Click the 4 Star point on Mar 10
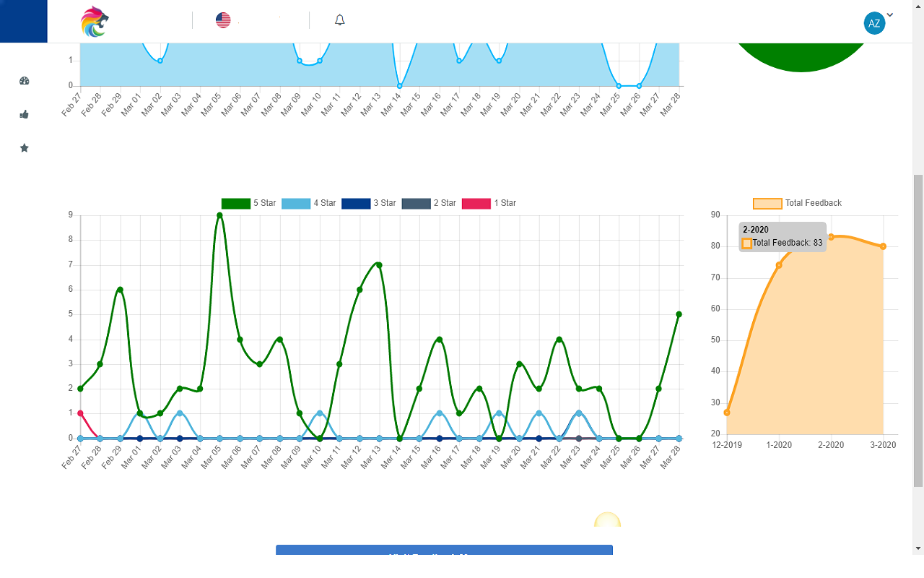The width and height of the screenshot is (924, 578). pyautogui.click(x=319, y=413)
